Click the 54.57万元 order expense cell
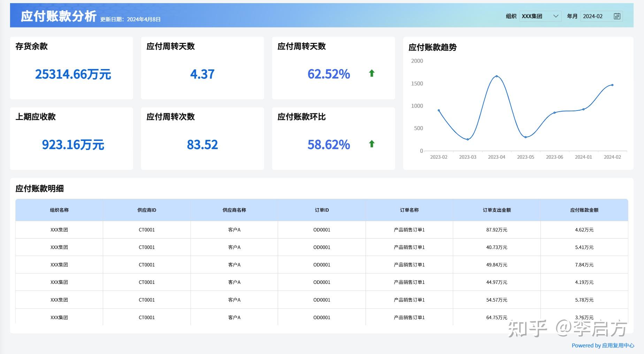Screen dimensions: 644x354 click(x=497, y=300)
